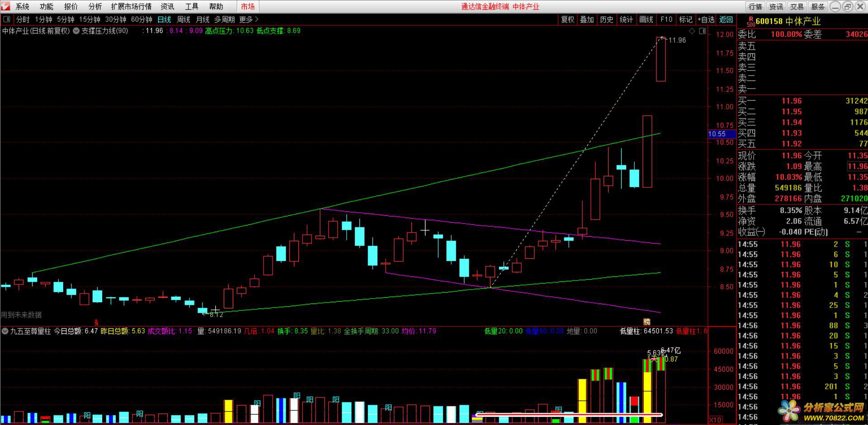The image size is (868, 425).
Task: Click the 叠加 overlay button
Action: [x=587, y=19]
